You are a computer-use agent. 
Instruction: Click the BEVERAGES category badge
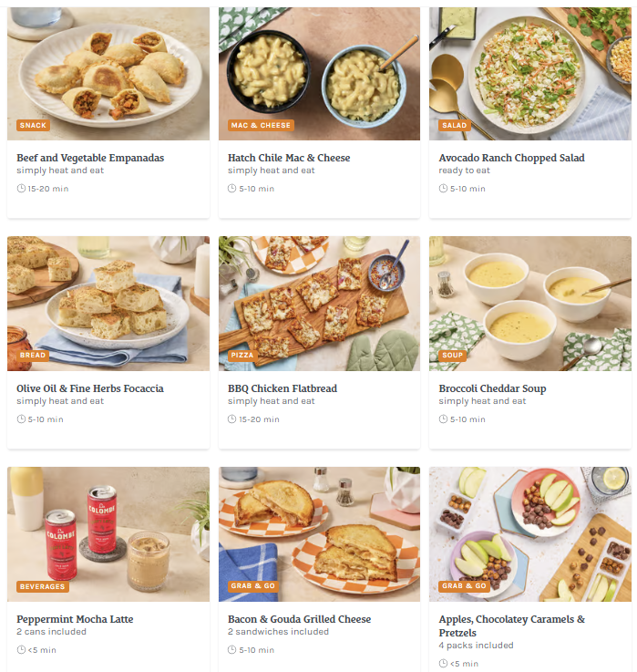coord(43,586)
